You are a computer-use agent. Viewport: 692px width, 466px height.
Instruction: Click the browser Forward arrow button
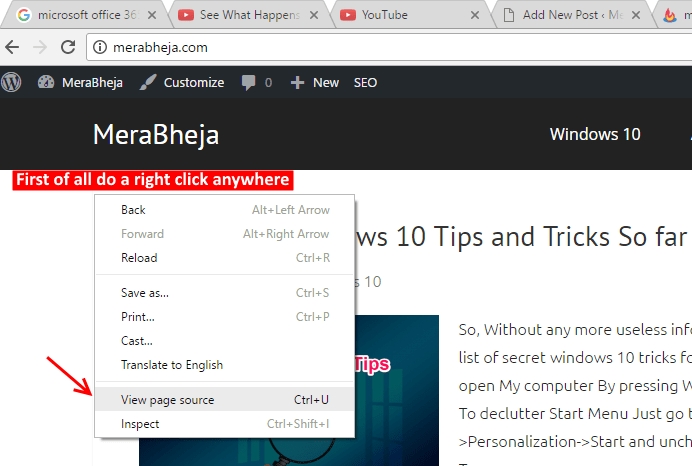click(x=40, y=47)
